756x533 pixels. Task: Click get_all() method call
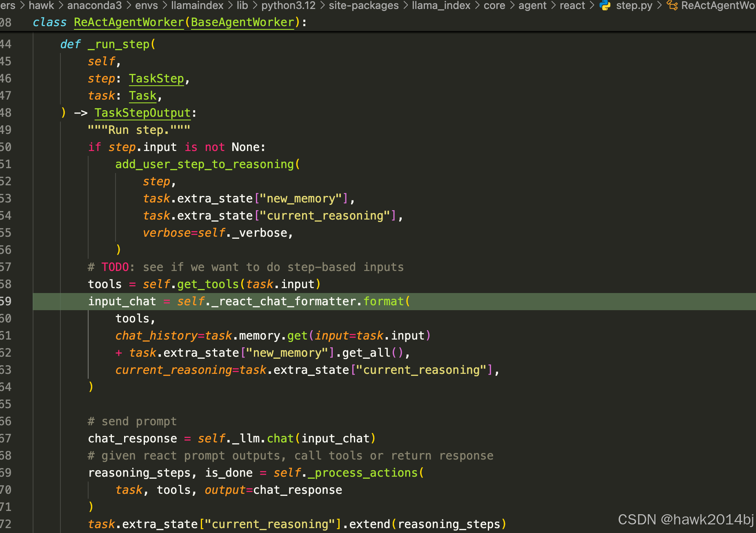(x=373, y=353)
